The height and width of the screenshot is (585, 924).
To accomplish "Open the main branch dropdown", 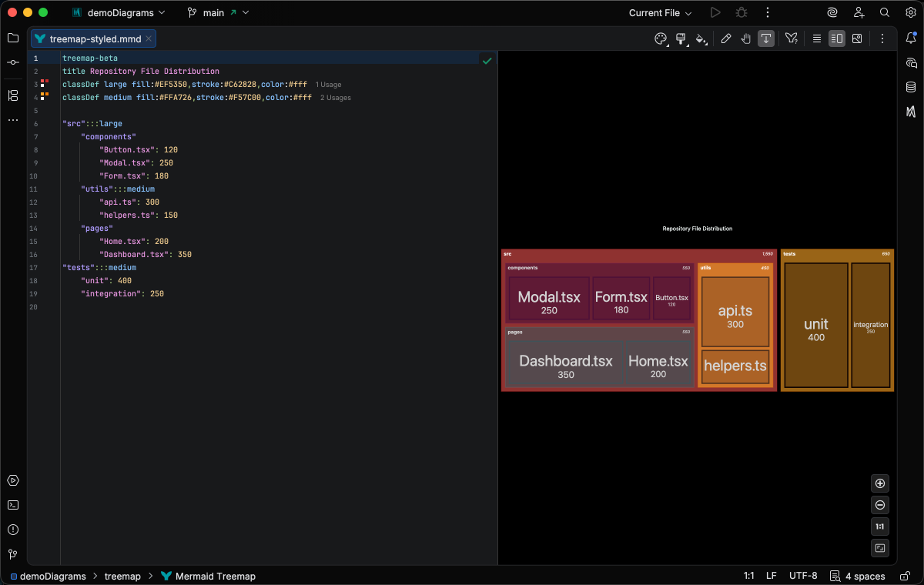I will click(218, 12).
